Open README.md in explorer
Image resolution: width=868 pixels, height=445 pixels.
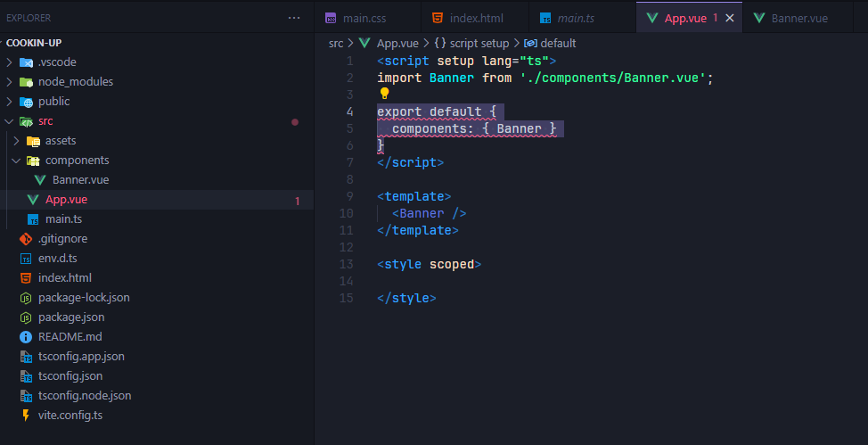70,337
